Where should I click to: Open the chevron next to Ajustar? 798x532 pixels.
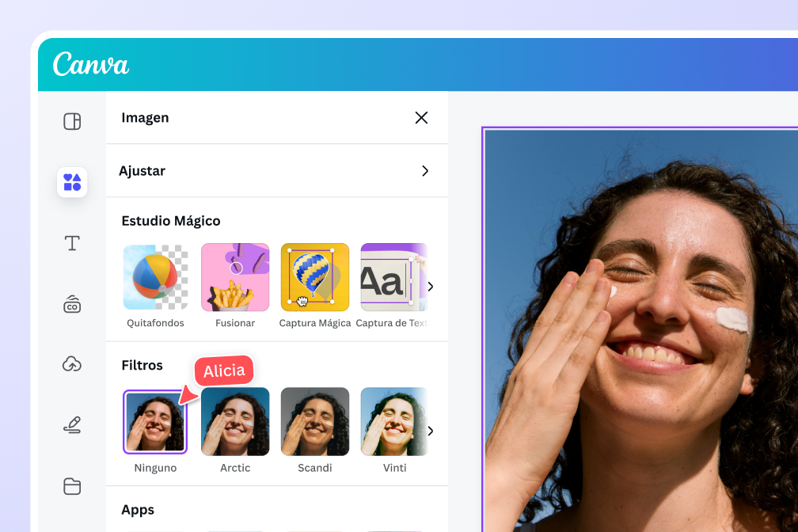pyautogui.click(x=425, y=171)
